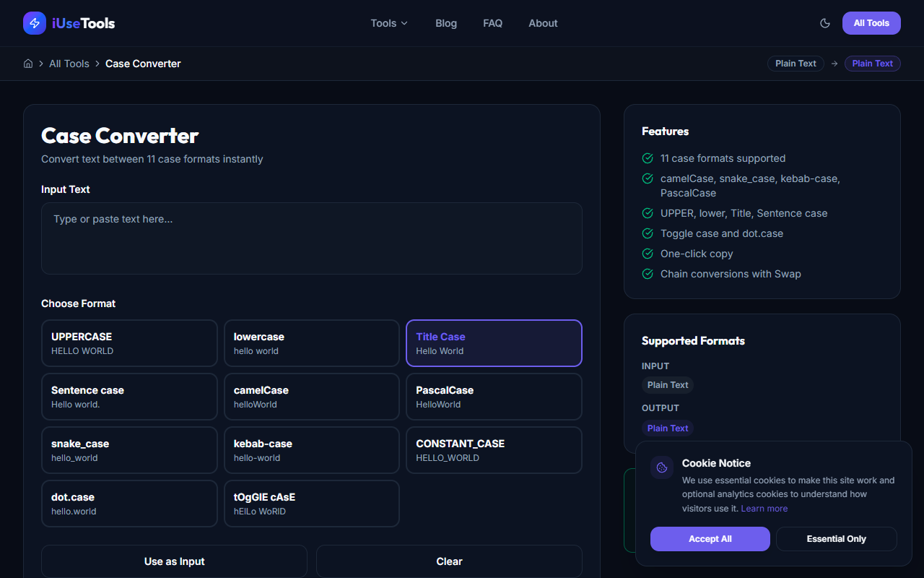Click the All Tools button in the header

click(871, 22)
